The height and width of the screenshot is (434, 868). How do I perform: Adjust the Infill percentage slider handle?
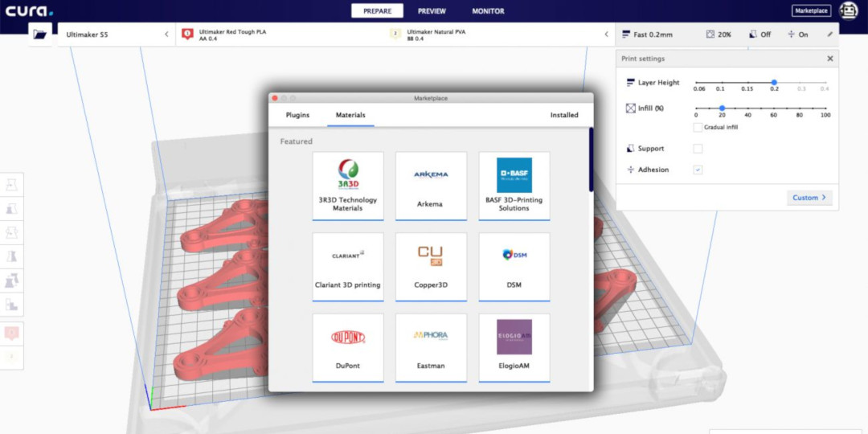722,108
